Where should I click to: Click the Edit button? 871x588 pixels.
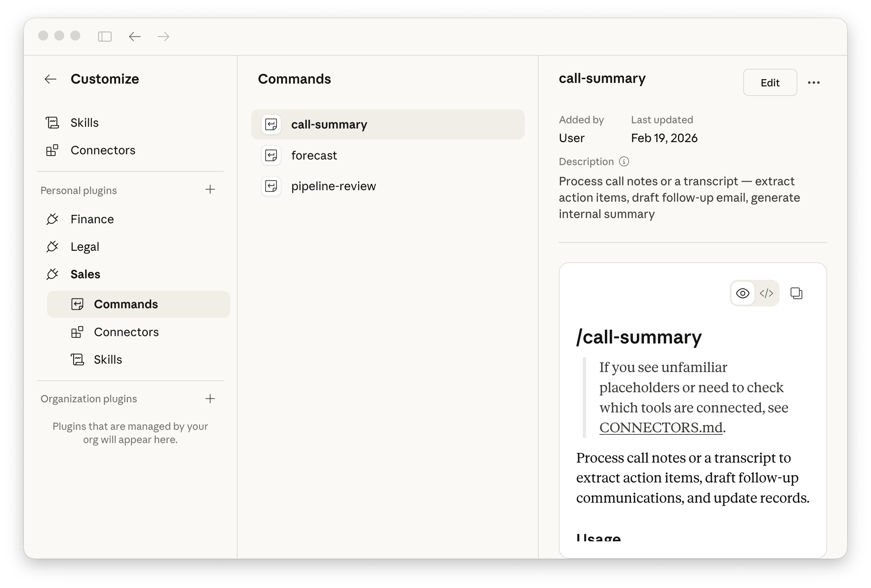point(770,83)
